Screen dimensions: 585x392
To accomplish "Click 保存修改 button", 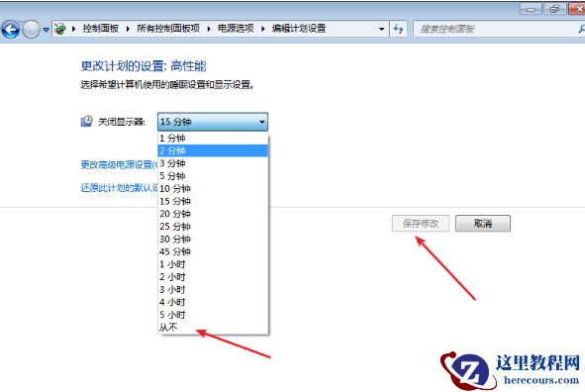I will (x=421, y=224).
